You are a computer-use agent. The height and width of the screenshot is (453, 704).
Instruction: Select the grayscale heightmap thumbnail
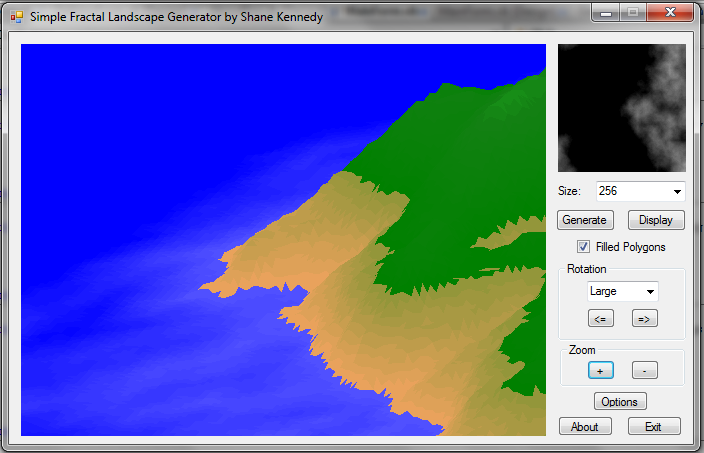(x=622, y=108)
